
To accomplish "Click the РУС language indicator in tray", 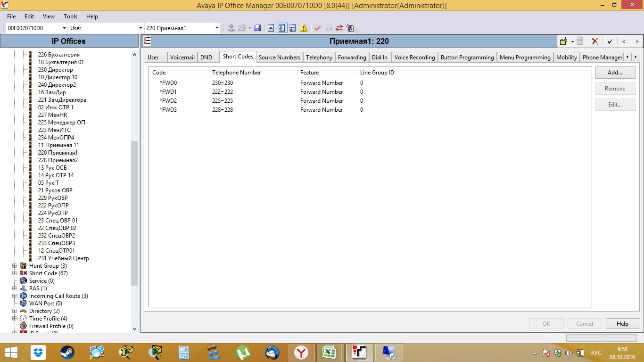I will pos(596,353).
